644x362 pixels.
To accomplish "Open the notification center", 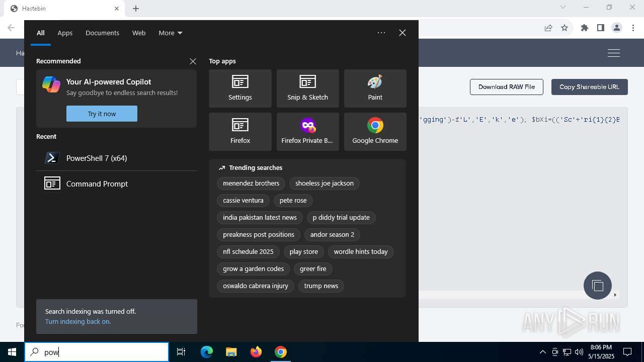I will (x=627, y=352).
